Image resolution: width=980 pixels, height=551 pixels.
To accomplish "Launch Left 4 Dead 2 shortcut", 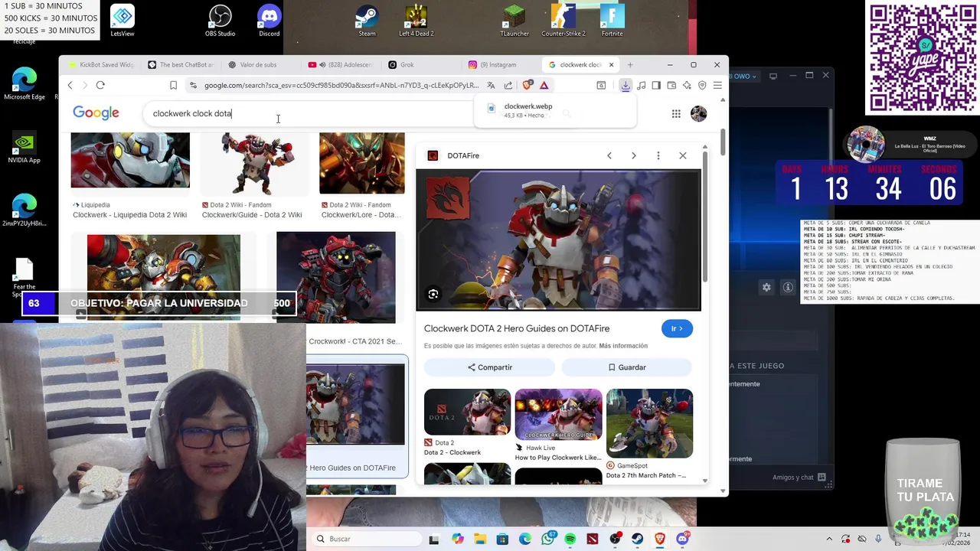I will [416, 21].
